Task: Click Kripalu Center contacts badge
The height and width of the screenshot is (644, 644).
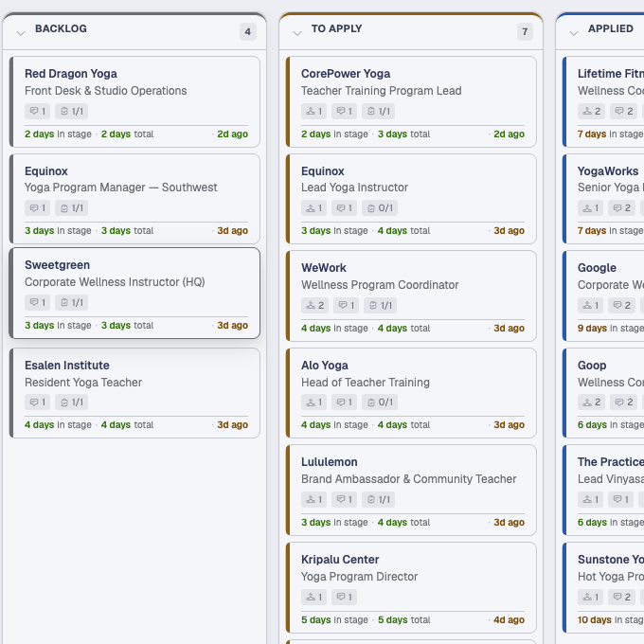Action: (x=313, y=598)
